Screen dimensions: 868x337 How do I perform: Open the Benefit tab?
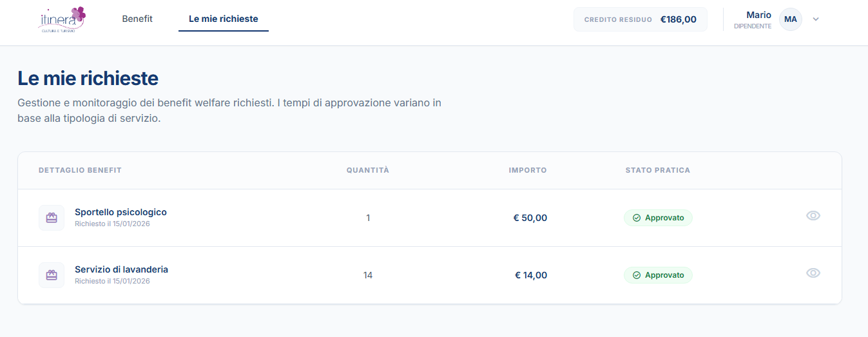pyautogui.click(x=137, y=19)
